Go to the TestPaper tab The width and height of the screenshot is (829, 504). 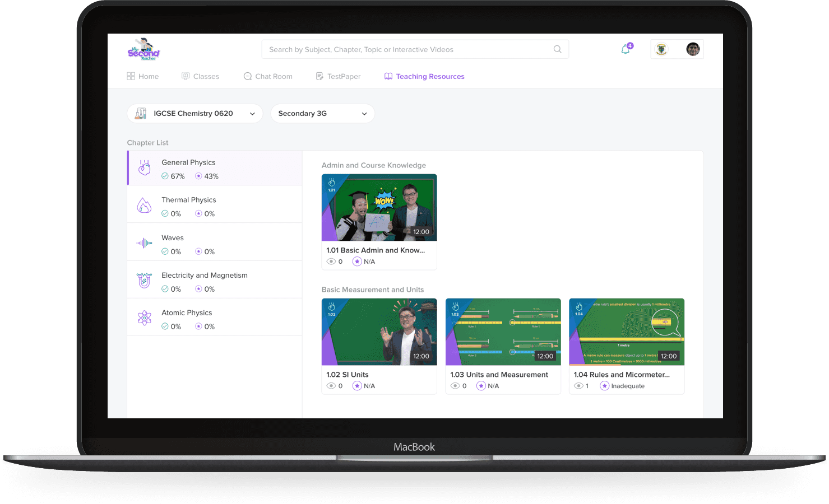coord(338,76)
